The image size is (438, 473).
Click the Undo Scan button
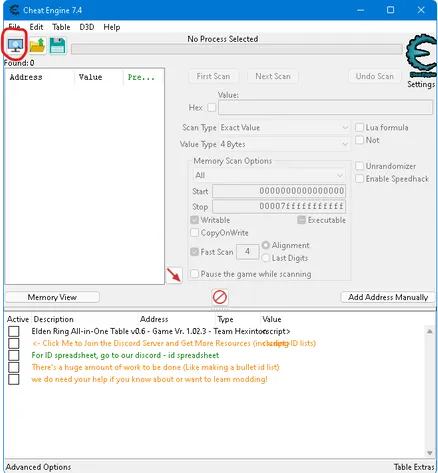tap(375, 76)
